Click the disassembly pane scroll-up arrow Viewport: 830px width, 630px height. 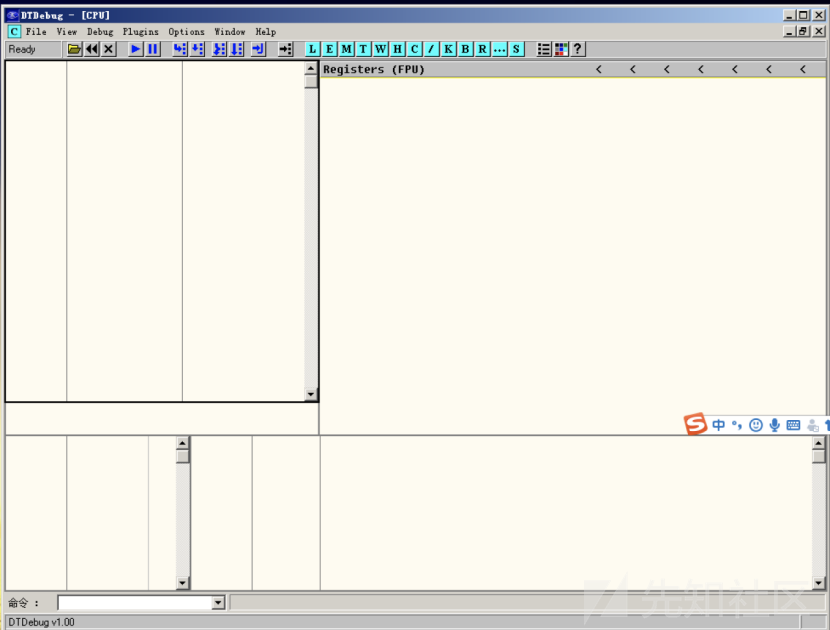click(x=311, y=68)
